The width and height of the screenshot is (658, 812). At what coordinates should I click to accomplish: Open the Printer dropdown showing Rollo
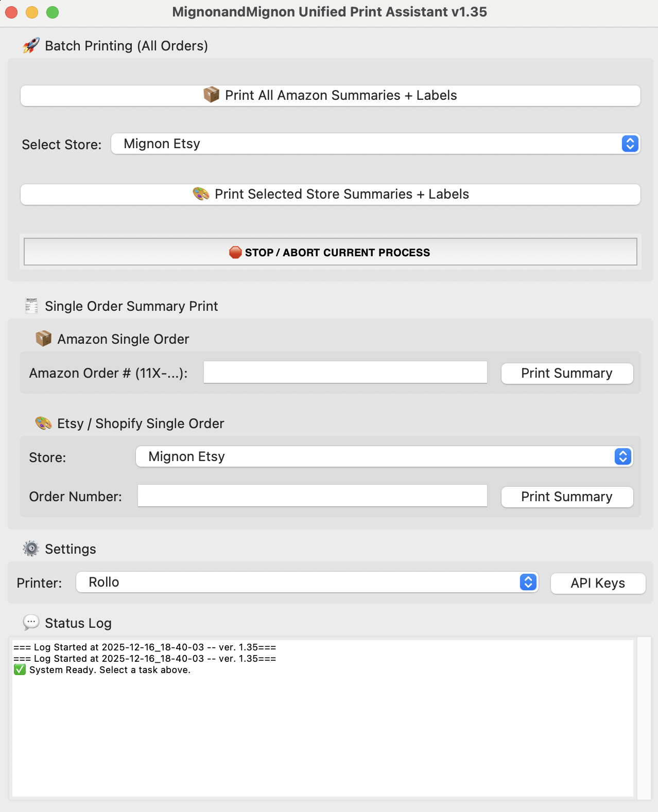coord(307,582)
